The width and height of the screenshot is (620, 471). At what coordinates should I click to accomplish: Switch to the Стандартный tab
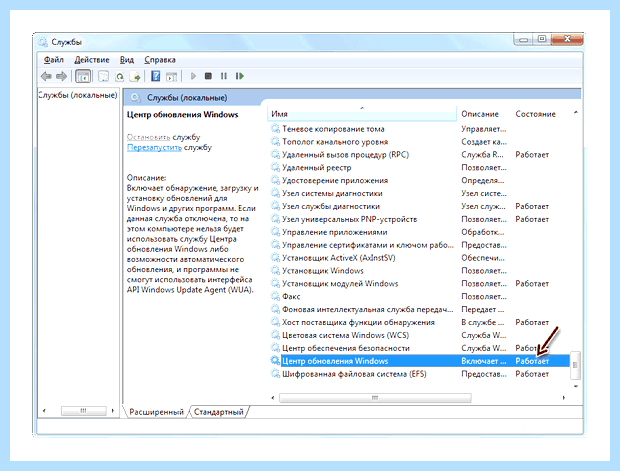tap(219, 412)
